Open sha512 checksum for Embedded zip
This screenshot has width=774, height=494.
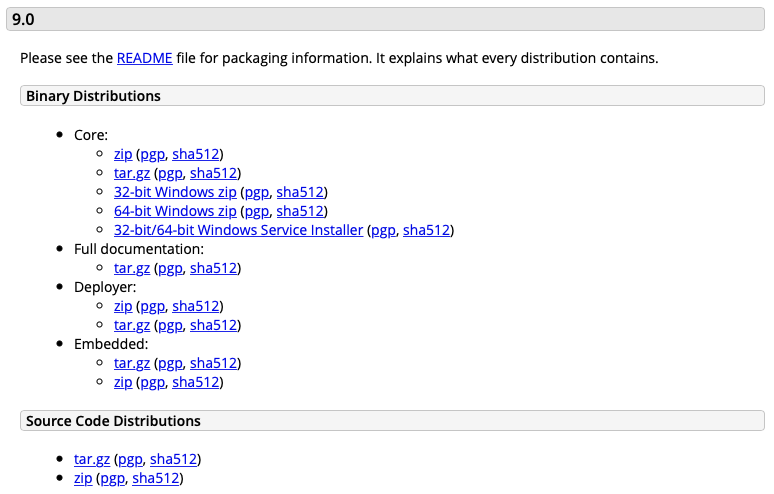[195, 382]
